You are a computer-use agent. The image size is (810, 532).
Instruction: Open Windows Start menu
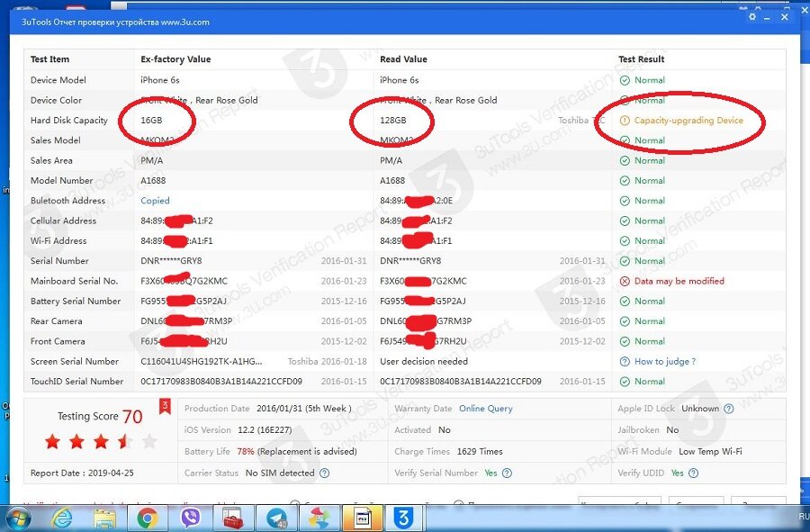pyautogui.click(x=18, y=518)
